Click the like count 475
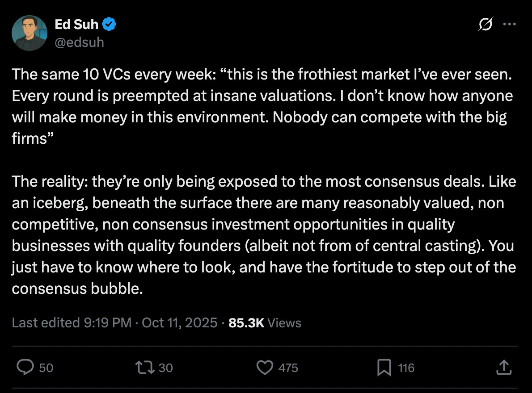This screenshot has height=393, width=532. (x=288, y=368)
